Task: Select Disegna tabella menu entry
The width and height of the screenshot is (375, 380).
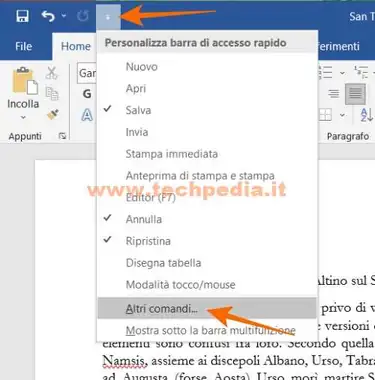Action: pyautogui.click(x=207, y=263)
